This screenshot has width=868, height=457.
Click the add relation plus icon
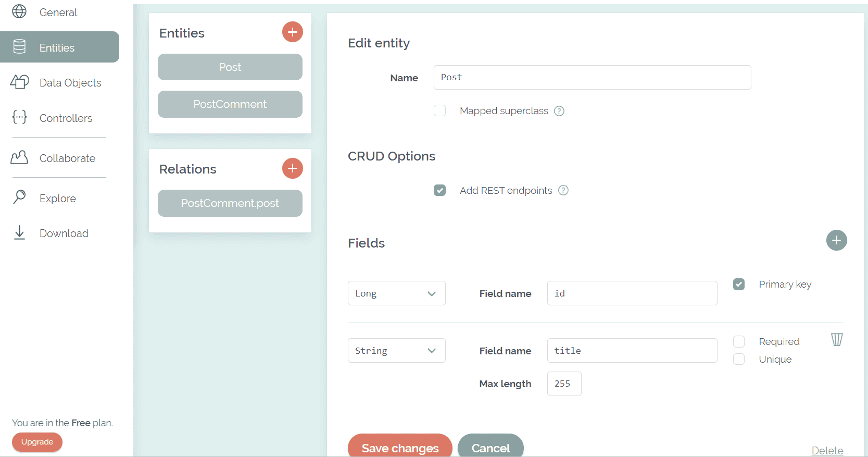click(293, 168)
